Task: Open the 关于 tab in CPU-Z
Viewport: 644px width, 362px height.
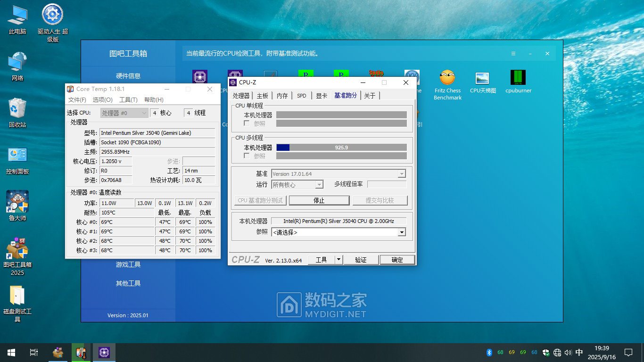Action: coord(370,96)
